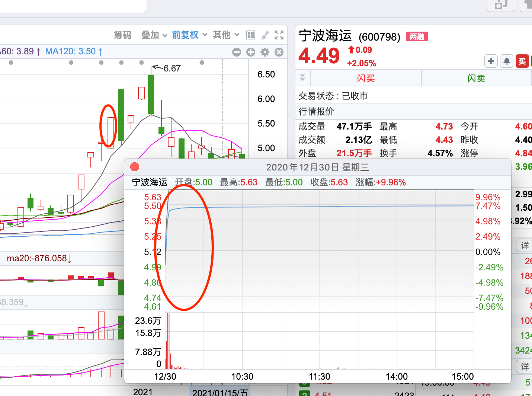Viewport: 532px width, 396px height.
Task: Remove the moving average indicator with X icon
Action: (279, 52)
